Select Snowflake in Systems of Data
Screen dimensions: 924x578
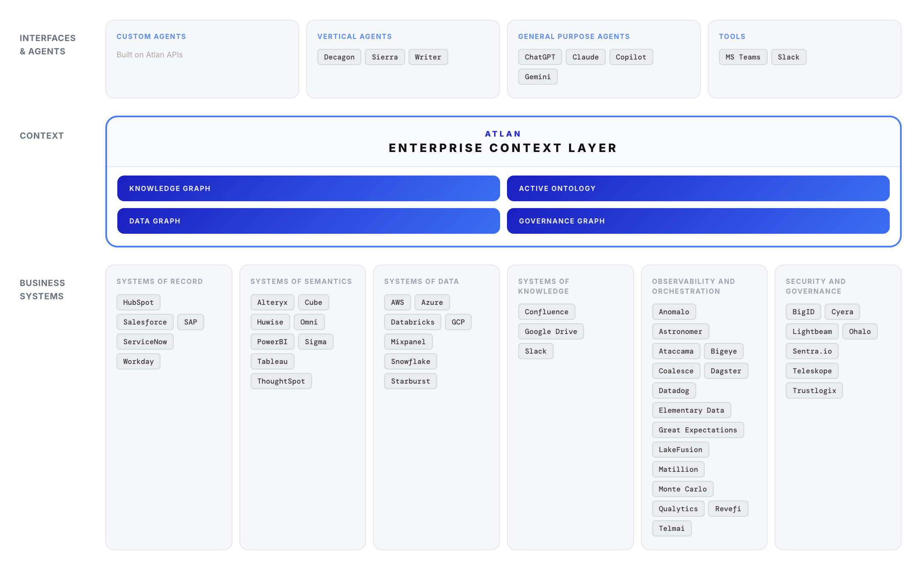pyautogui.click(x=410, y=361)
